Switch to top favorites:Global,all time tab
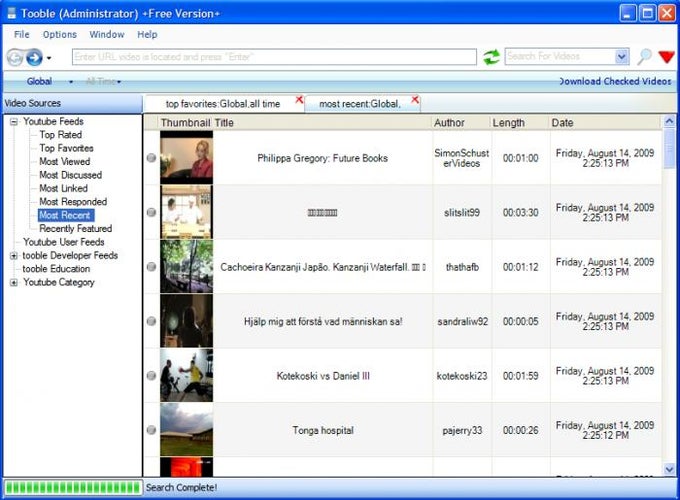680x500 pixels. [x=223, y=104]
